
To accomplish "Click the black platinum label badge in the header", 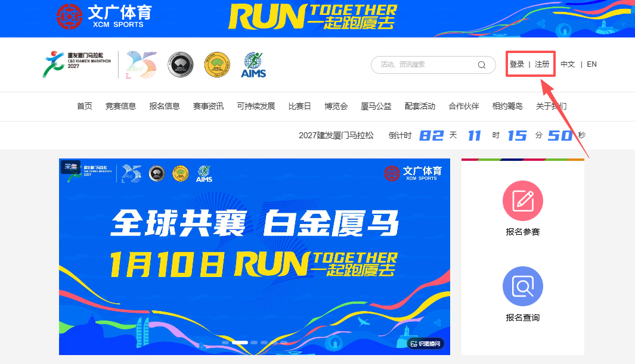I will click(181, 64).
